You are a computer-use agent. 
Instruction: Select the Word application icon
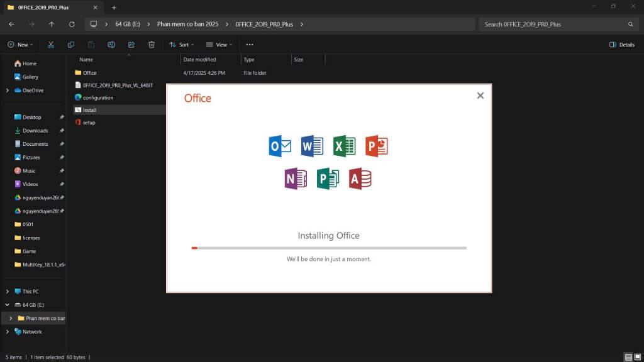(312, 145)
